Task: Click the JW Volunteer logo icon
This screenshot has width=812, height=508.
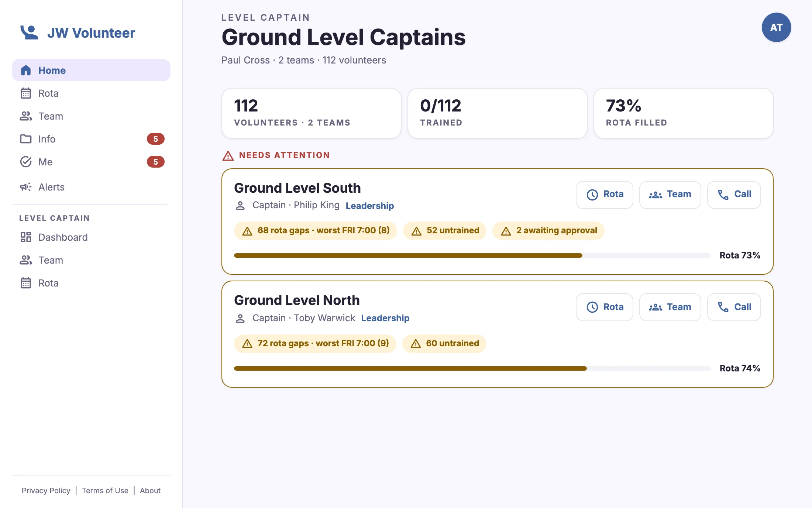Action: 29,32
